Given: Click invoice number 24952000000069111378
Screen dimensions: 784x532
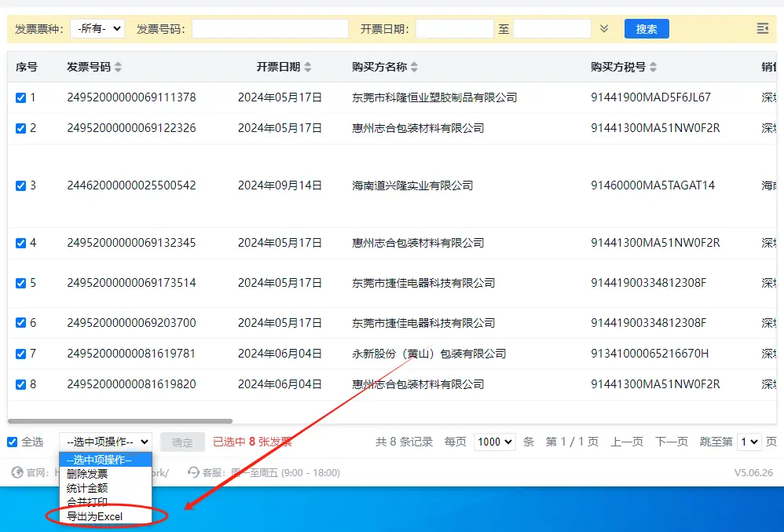Looking at the screenshot, I should 131,97.
